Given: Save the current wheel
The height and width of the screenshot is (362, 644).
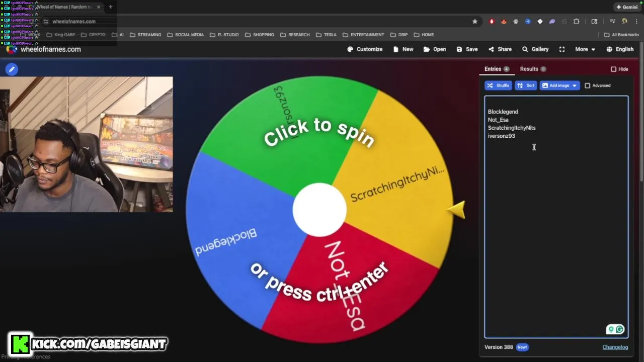Looking at the screenshot, I should coord(467,49).
